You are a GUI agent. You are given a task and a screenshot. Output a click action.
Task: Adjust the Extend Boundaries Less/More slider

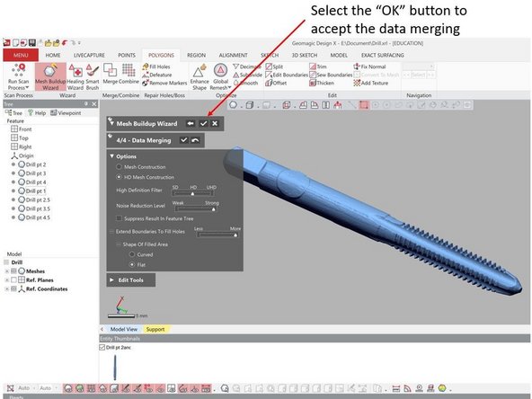pos(217,235)
